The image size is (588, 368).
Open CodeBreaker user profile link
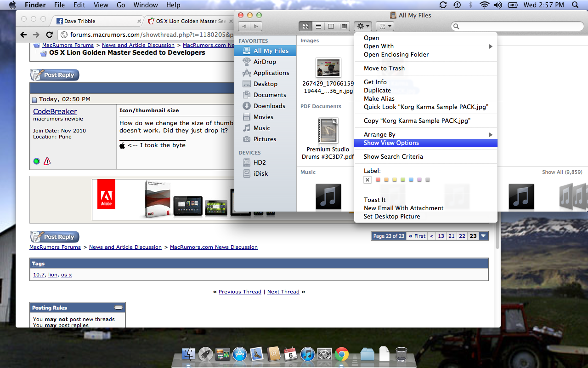pyautogui.click(x=55, y=112)
